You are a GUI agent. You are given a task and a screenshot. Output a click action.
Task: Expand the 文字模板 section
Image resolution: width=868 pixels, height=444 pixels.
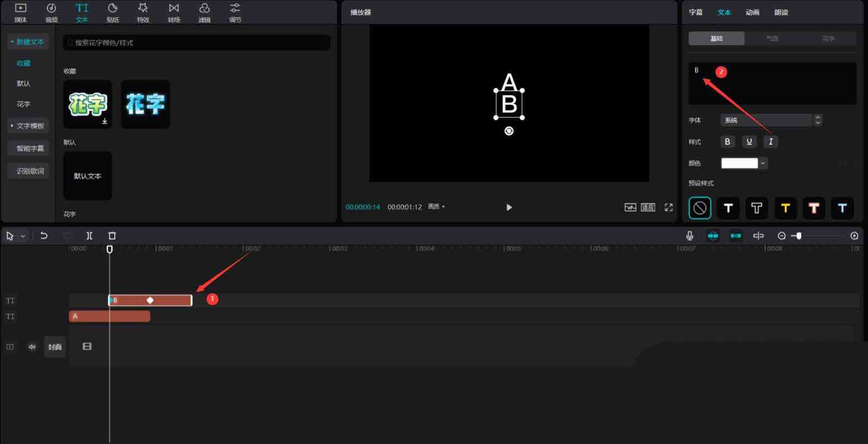pyautogui.click(x=28, y=126)
